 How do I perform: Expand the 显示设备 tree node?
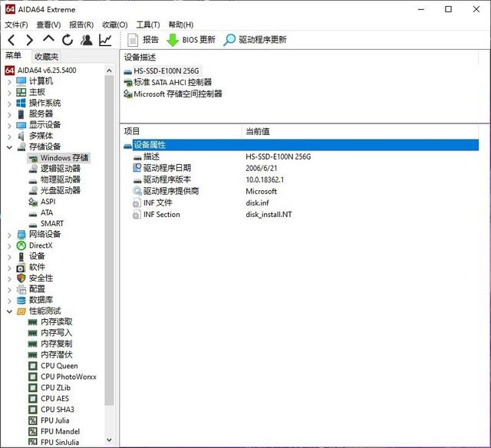coord(9,126)
